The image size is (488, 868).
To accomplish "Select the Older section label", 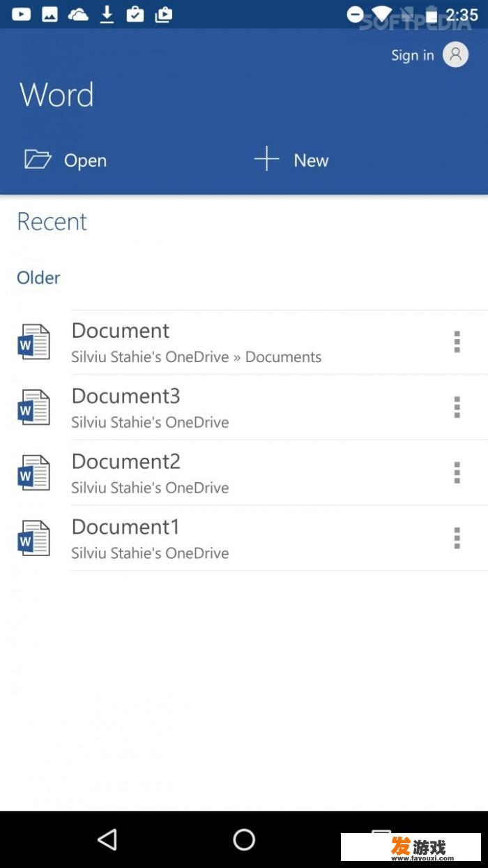I will [38, 278].
